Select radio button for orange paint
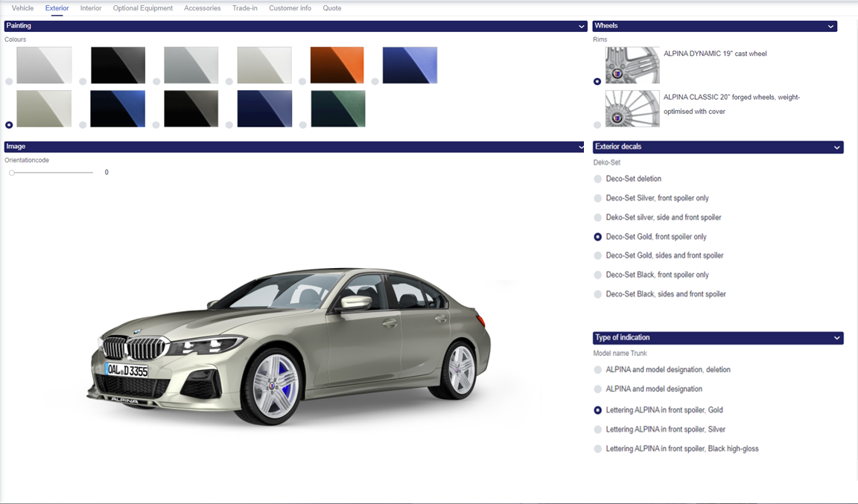 (302, 82)
